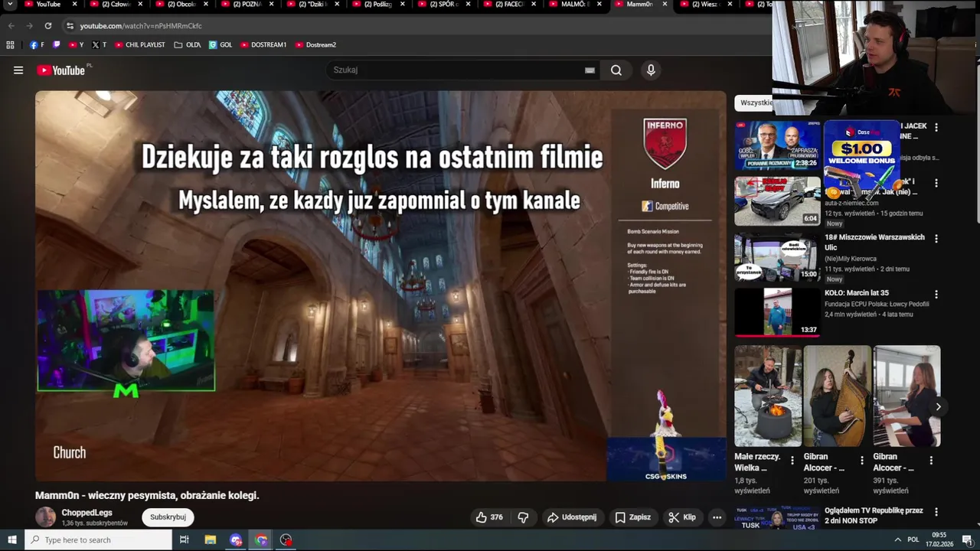Open the Windows Start menu
Screen dimensions: 980x551
(12, 540)
